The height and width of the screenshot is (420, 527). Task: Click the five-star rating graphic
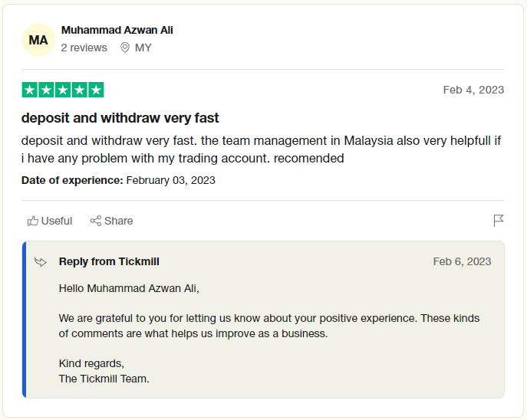coord(63,90)
